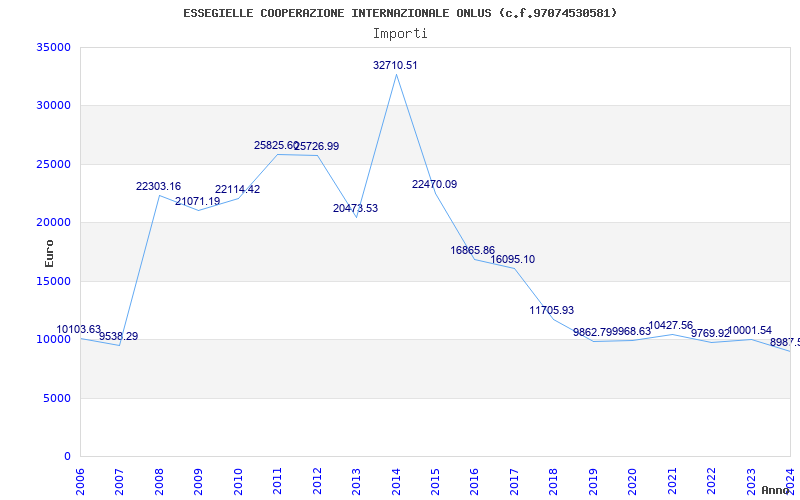Select the 35000 y-axis tick label
The width and height of the screenshot is (800, 500).
53,47
